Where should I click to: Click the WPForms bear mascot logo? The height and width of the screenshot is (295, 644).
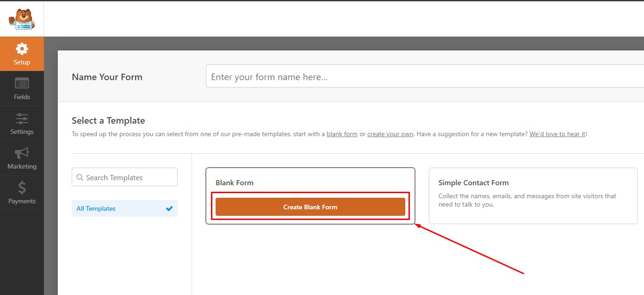pyautogui.click(x=22, y=19)
